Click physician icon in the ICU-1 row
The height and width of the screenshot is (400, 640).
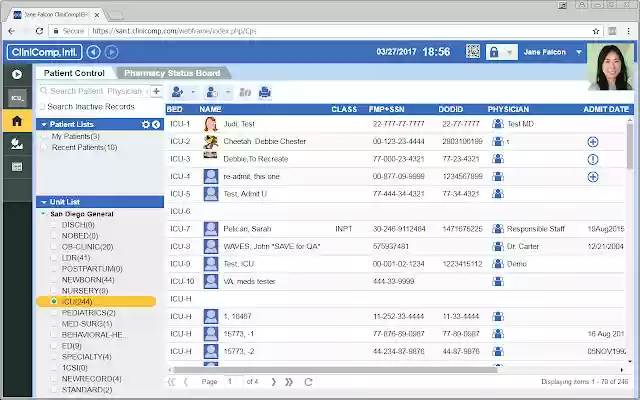498,124
